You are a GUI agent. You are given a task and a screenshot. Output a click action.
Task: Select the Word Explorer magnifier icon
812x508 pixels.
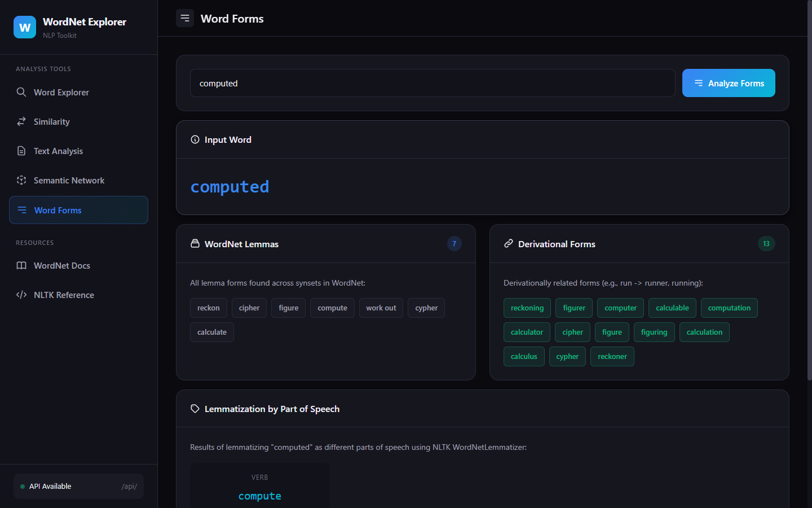(x=21, y=92)
